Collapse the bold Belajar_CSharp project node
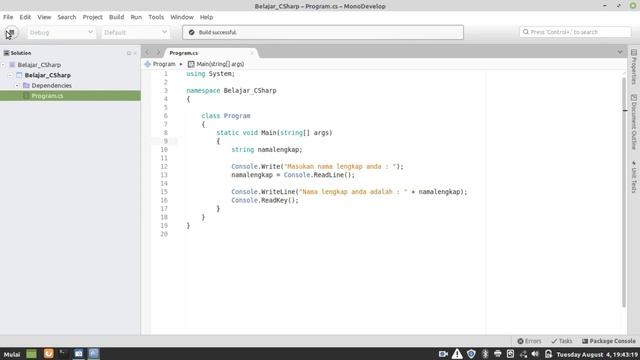The height and width of the screenshot is (360, 640). coord(10,75)
